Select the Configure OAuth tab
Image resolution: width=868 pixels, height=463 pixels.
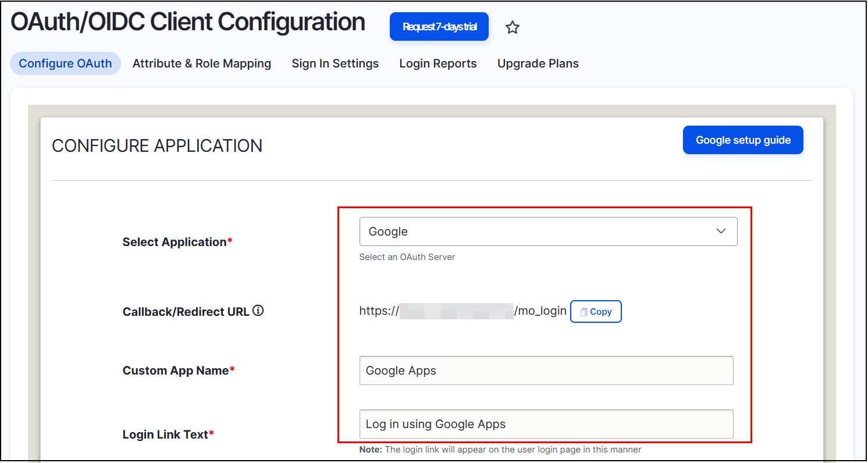[x=65, y=63]
